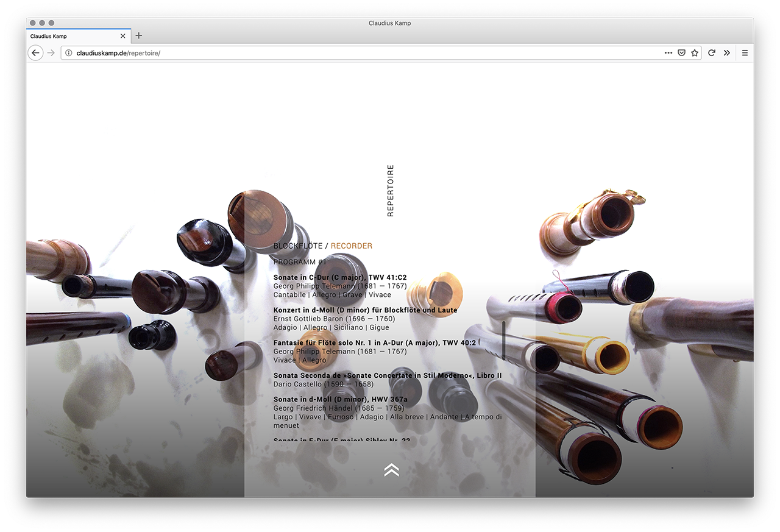Show more tools overflow chevron

point(727,53)
